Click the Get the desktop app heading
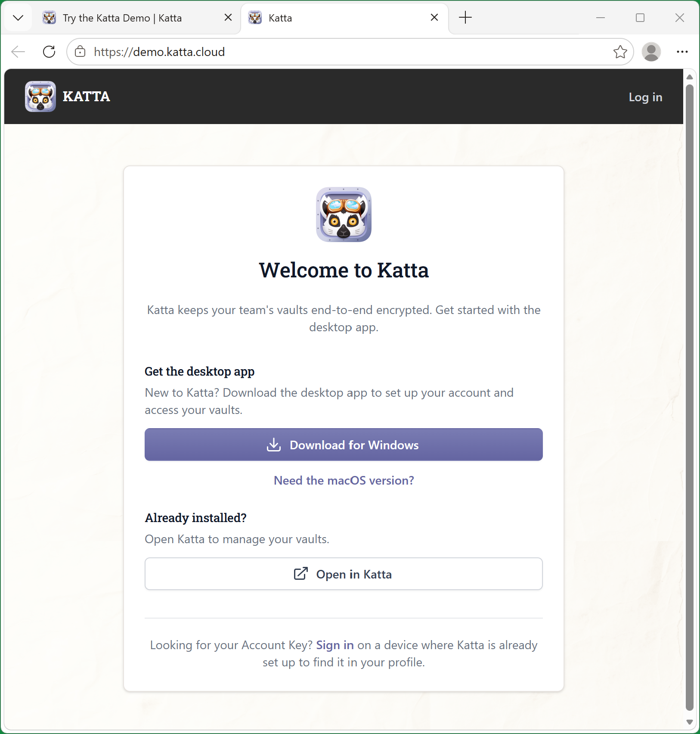Screen dimensions: 700x734 point(199,371)
